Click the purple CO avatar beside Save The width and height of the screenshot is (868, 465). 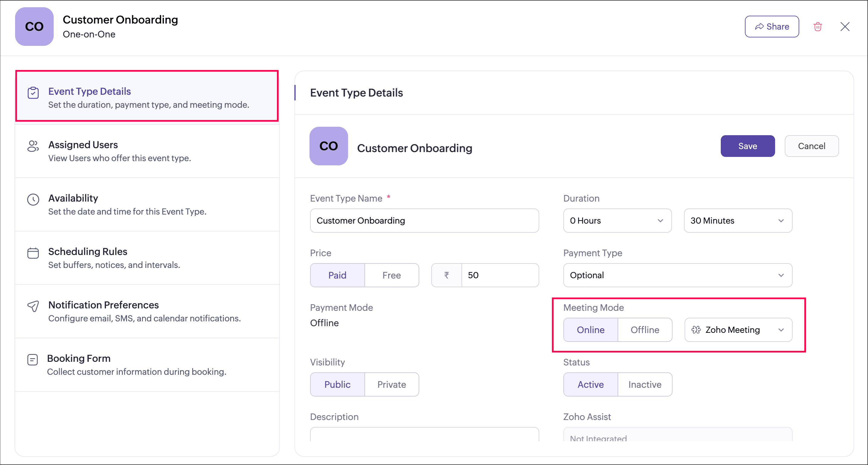coord(328,146)
